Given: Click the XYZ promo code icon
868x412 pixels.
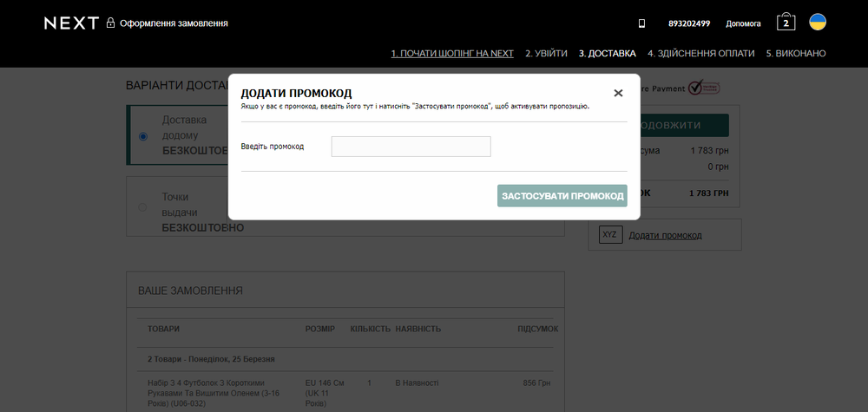Looking at the screenshot, I should (610, 234).
